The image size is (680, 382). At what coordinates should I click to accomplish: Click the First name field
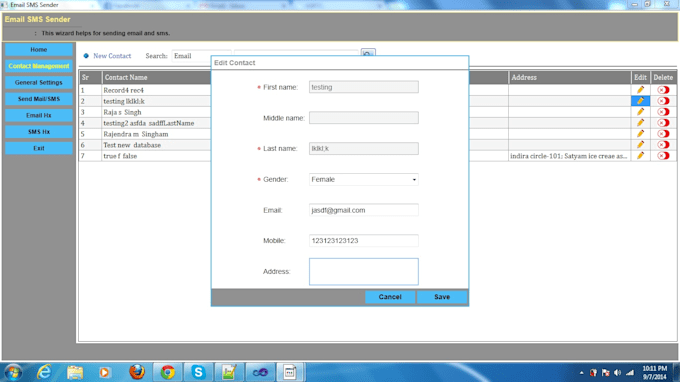pyautogui.click(x=363, y=87)
